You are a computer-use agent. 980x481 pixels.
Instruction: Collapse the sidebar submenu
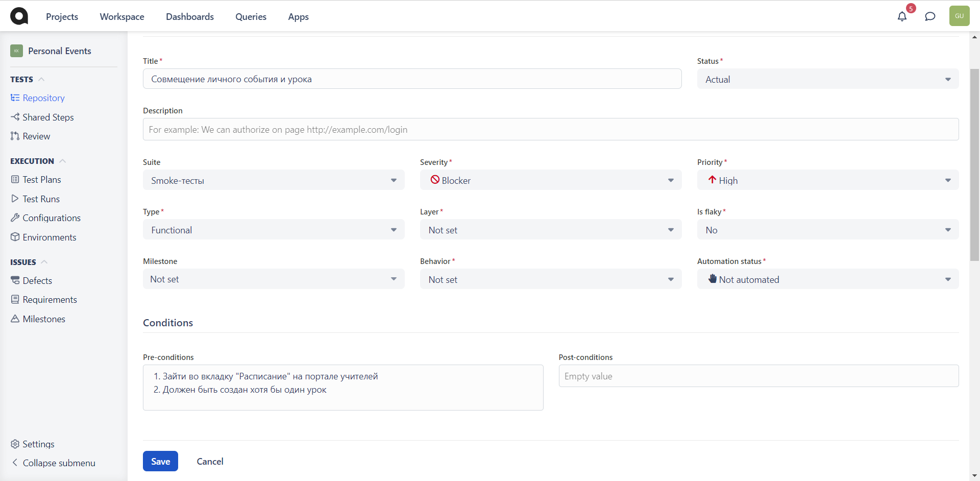click(53, 463)
